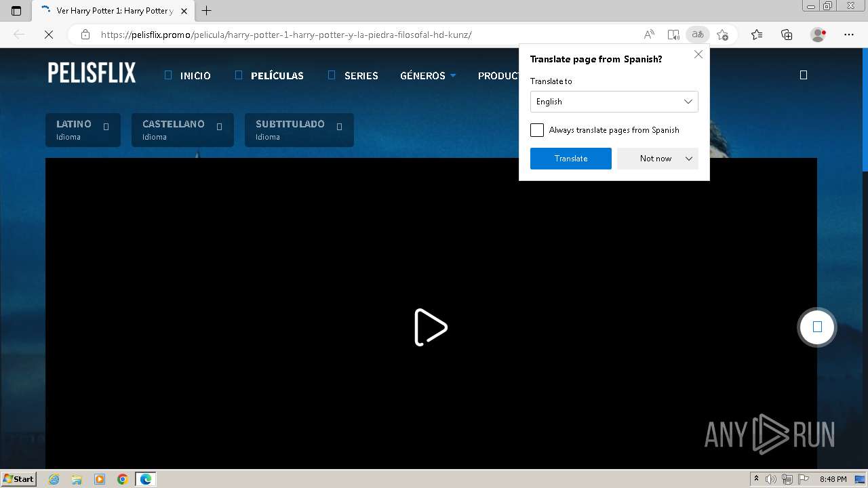View site information lock icon
The height and width of the screenshot is (488, 868).
[85, 35]
